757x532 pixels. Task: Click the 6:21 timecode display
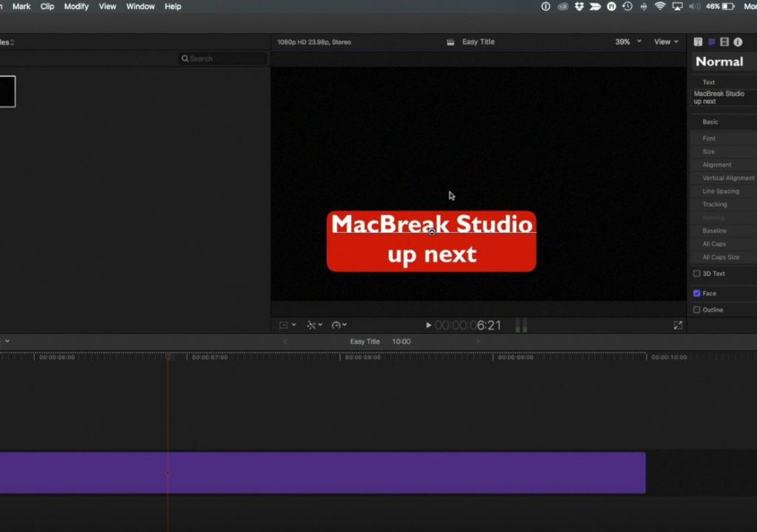[468, 326]
